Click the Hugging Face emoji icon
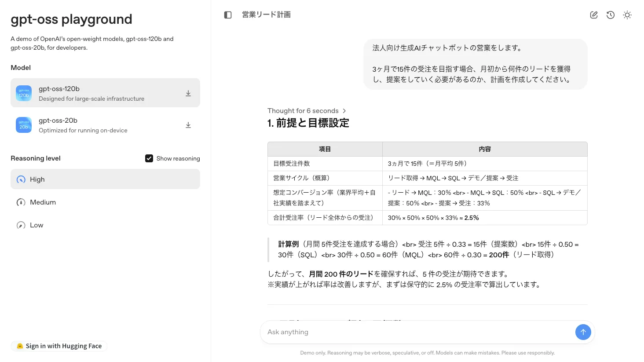Viewport: 644px width, 362px height. [x=20, y=346]
